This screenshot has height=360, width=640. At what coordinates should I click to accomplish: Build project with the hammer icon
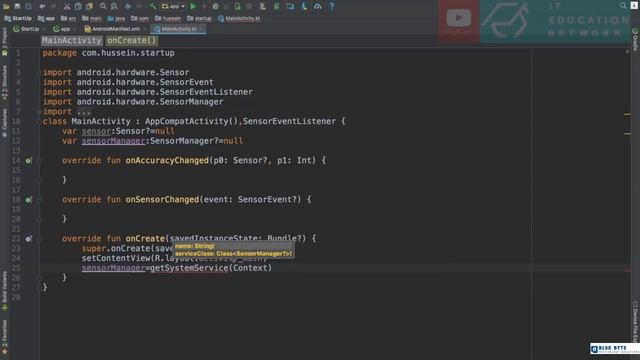(x=153, y=7)
